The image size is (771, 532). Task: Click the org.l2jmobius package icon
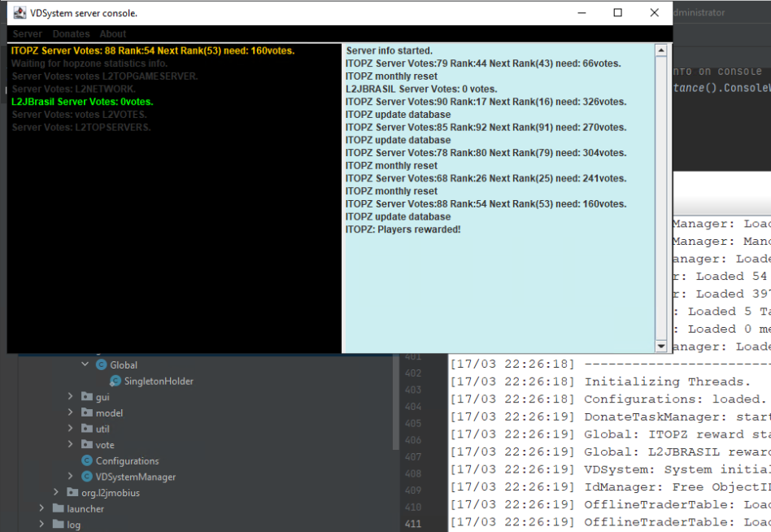click(x=72, y=492)
